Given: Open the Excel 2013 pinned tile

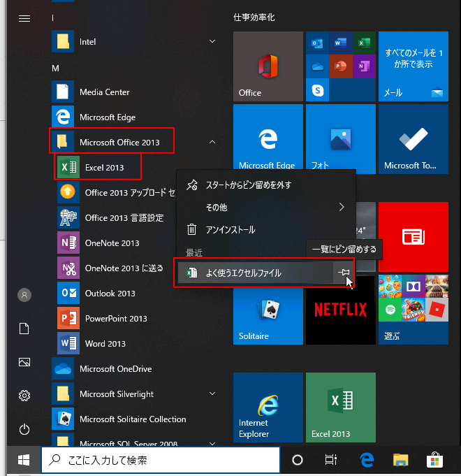Looking at the screenshot, I should (x=341, y=408).
